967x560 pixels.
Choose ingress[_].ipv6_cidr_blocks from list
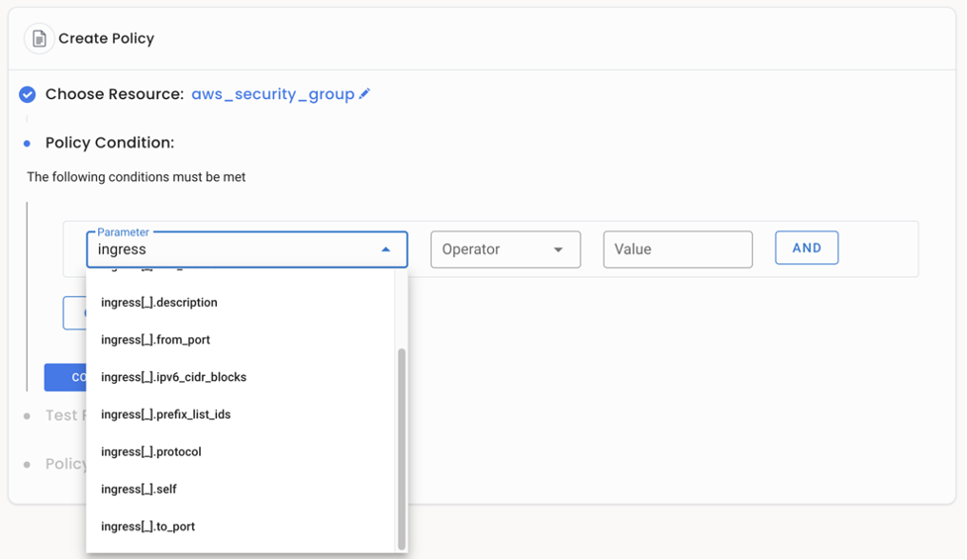[x=173, y=377]
